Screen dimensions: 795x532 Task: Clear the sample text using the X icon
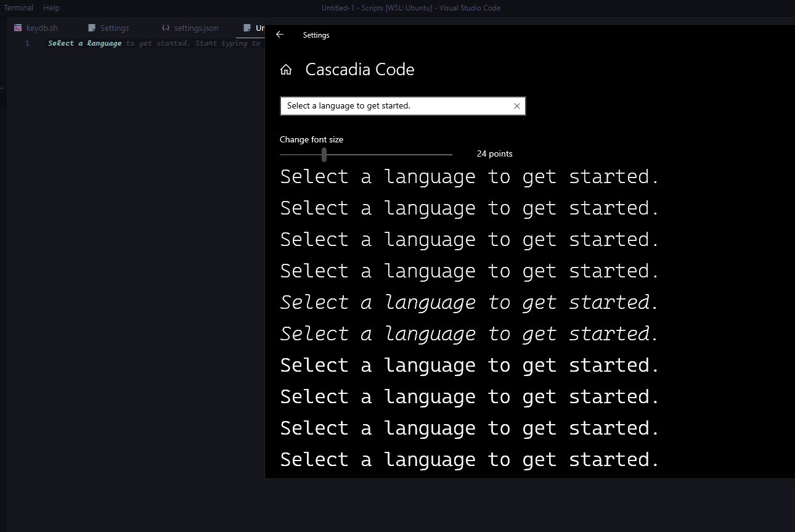pos(517,105)
